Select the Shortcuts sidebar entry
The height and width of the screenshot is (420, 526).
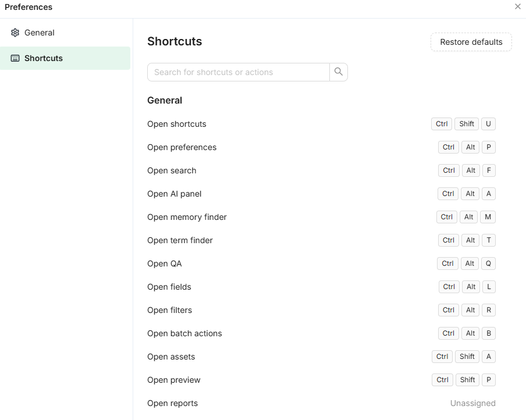click(42, 58)
